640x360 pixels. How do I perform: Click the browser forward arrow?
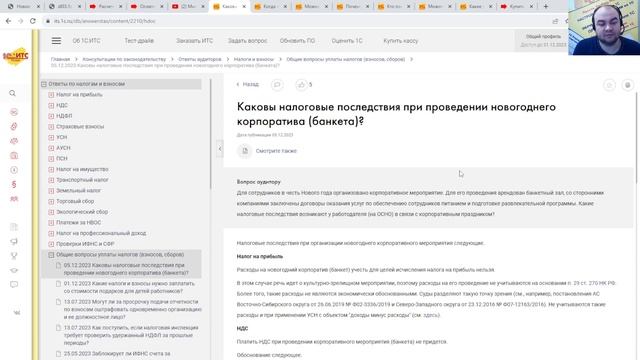point(20,21)
